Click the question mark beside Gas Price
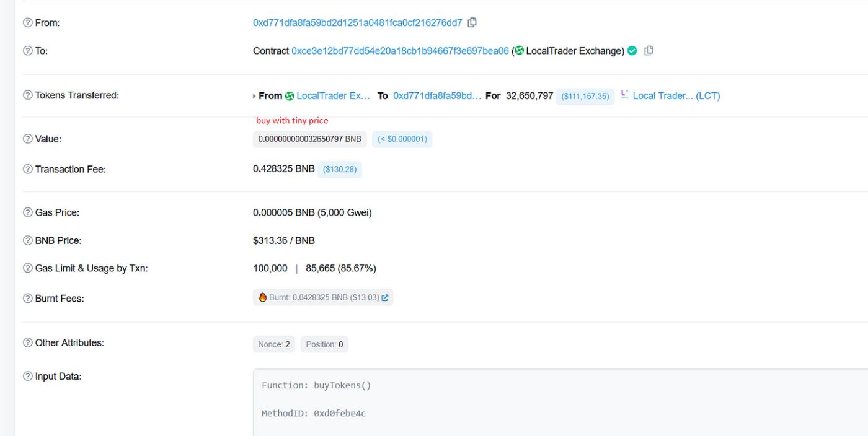 coord(27,213)
